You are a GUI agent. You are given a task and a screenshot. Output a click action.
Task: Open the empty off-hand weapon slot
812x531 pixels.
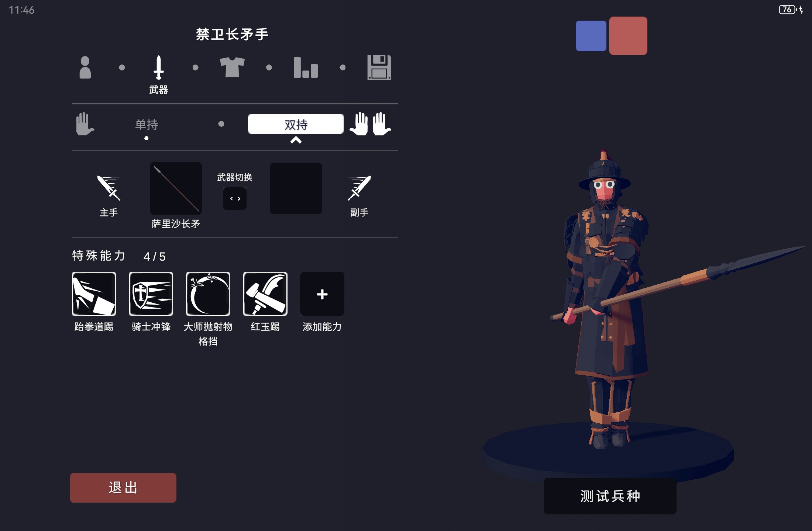[x=296, y=188]
